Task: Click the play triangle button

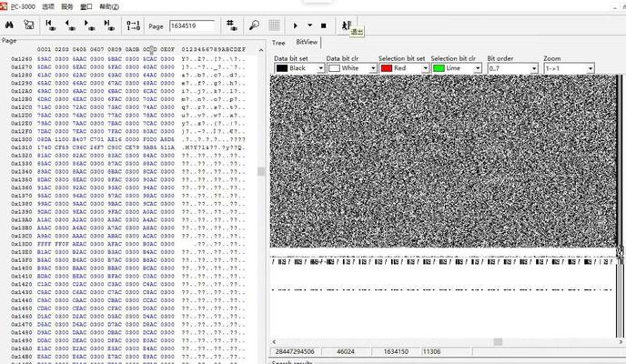Action: [x=296, y=25]
